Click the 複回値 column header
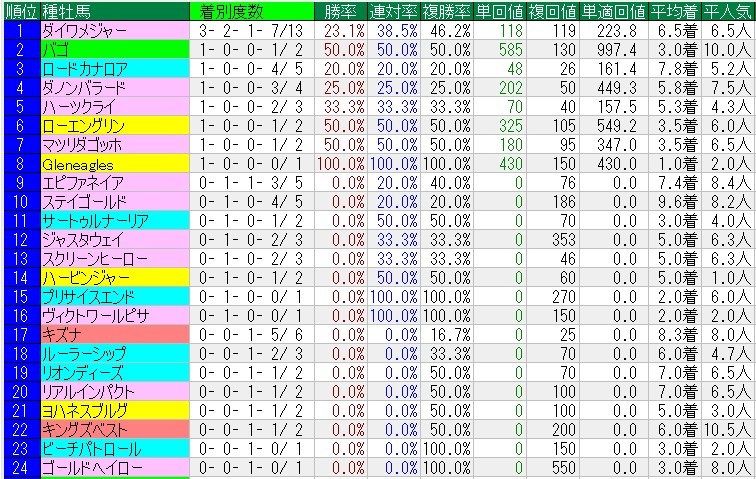Viewport: 756px width, 479px height. pos(553,12)
